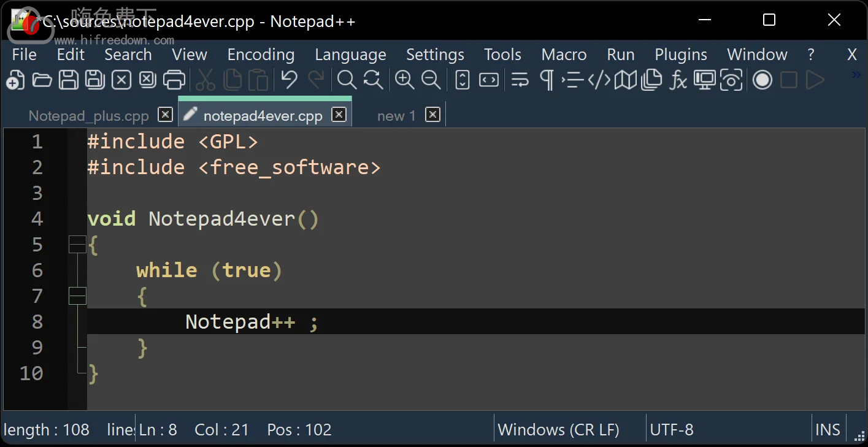868x447 pixels.
Task: Open the Settings menu
Action: coord(436,55)
